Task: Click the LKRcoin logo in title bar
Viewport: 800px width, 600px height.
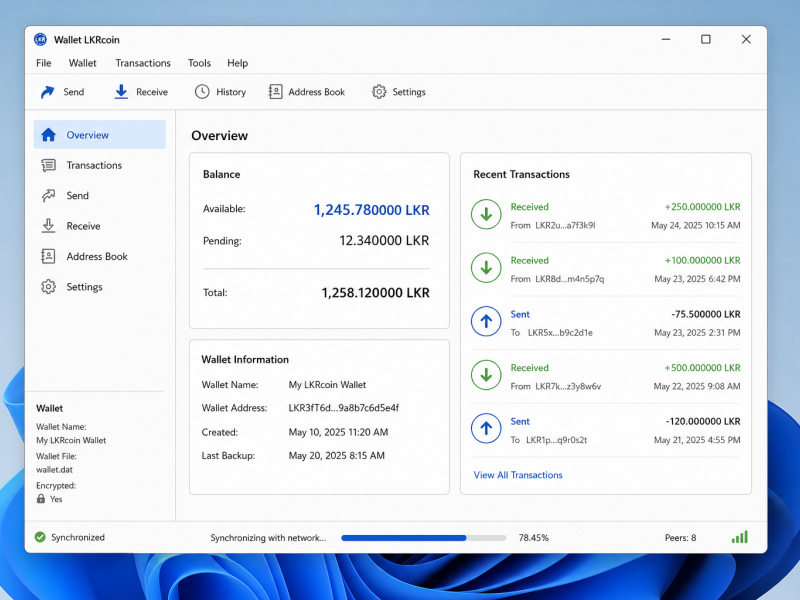Action: pos(40,39)
